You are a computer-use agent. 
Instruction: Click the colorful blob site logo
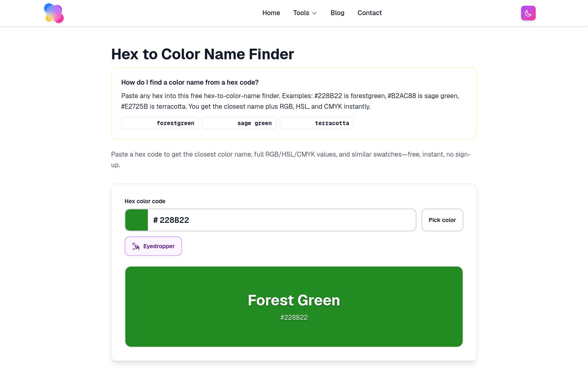pos(54,13)
